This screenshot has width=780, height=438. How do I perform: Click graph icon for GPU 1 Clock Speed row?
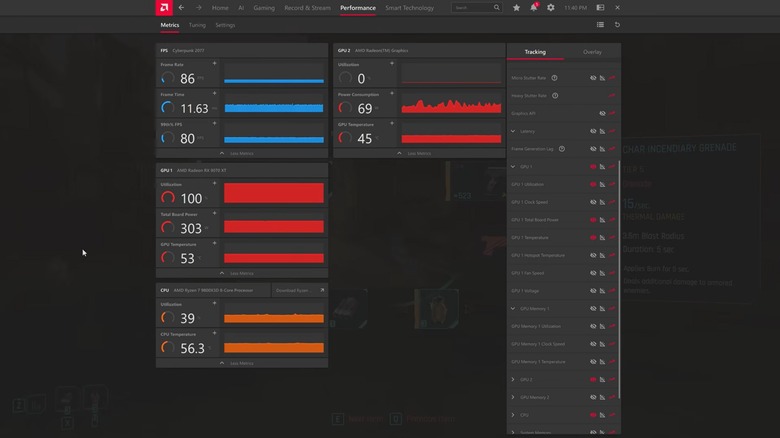[602, 202]
